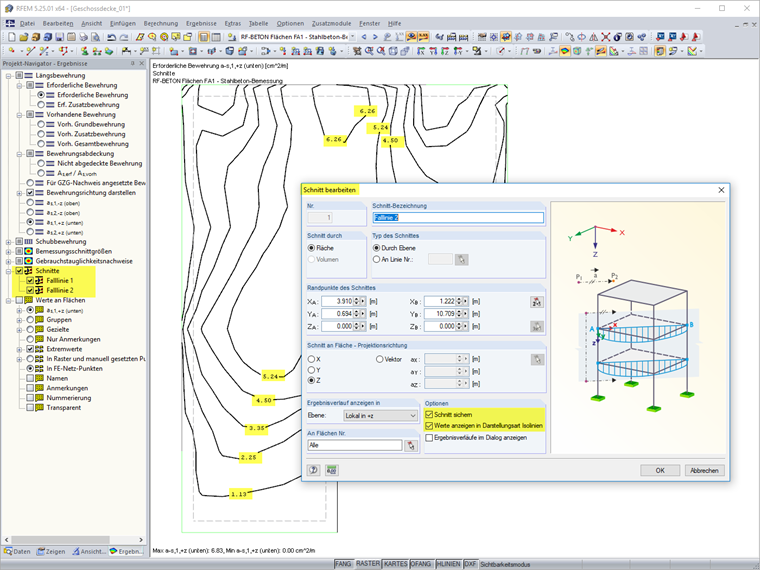This screenshot has height=570, width=760.
Task: Open the Zusatzmodule menu
Action: tap(331, 23)
